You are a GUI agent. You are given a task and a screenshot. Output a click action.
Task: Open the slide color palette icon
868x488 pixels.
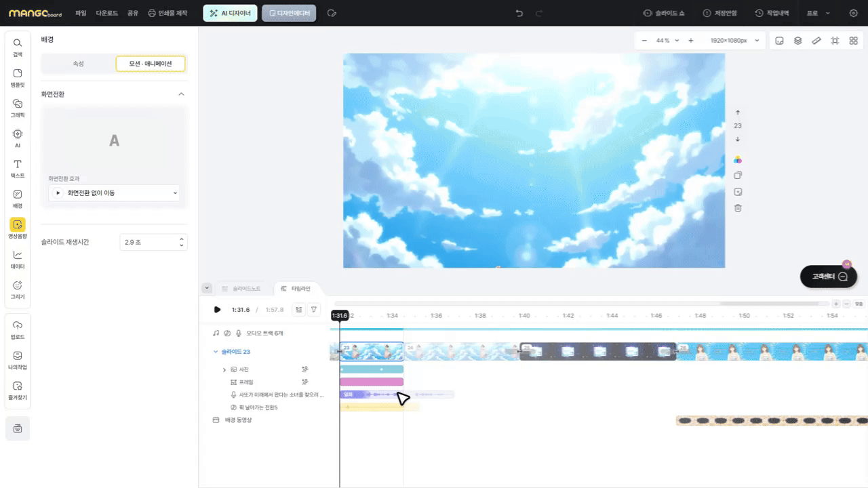point(738,159)
